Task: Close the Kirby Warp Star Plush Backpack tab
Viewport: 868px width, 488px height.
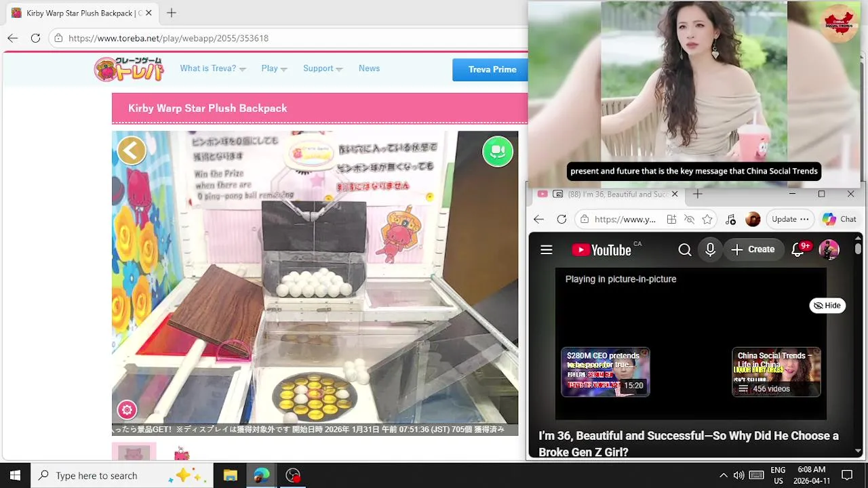Action: point(149,13)
